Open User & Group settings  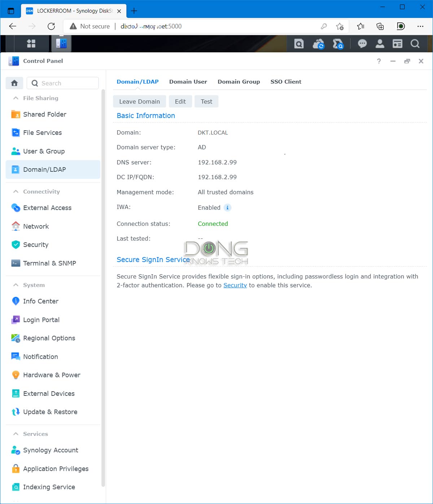[53, 151]
